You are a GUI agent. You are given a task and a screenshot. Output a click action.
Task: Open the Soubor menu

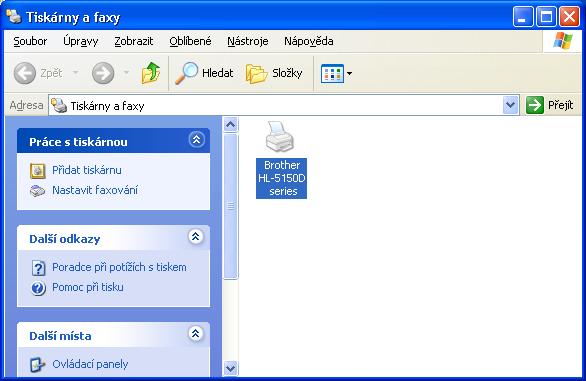[30, 41]
